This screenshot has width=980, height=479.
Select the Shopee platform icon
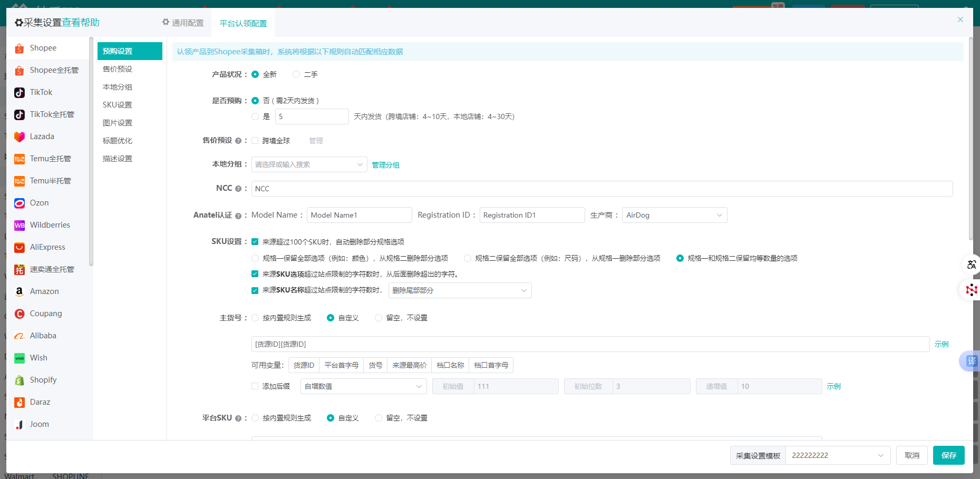pos(20,48)
